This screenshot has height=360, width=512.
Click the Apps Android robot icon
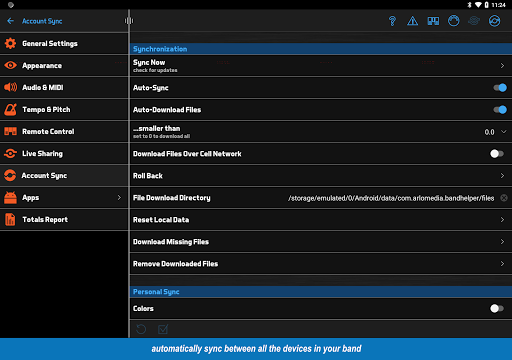(x=10, y=197)
